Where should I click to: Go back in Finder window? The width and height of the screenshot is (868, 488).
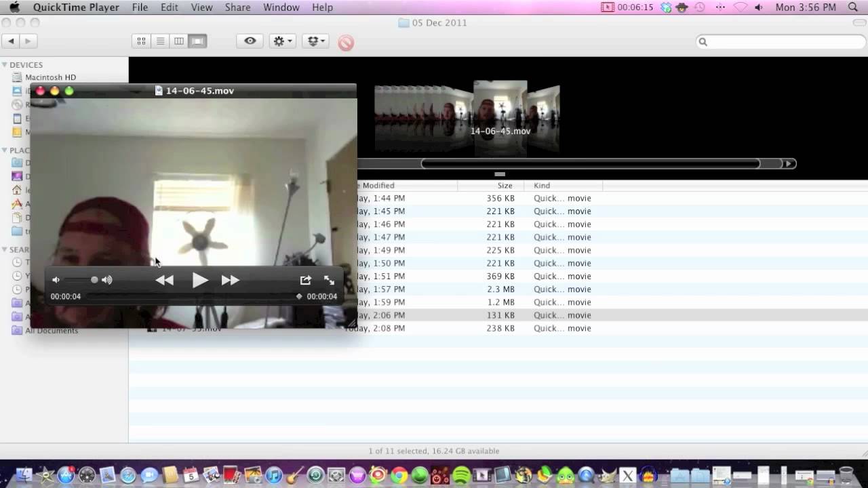11,41
